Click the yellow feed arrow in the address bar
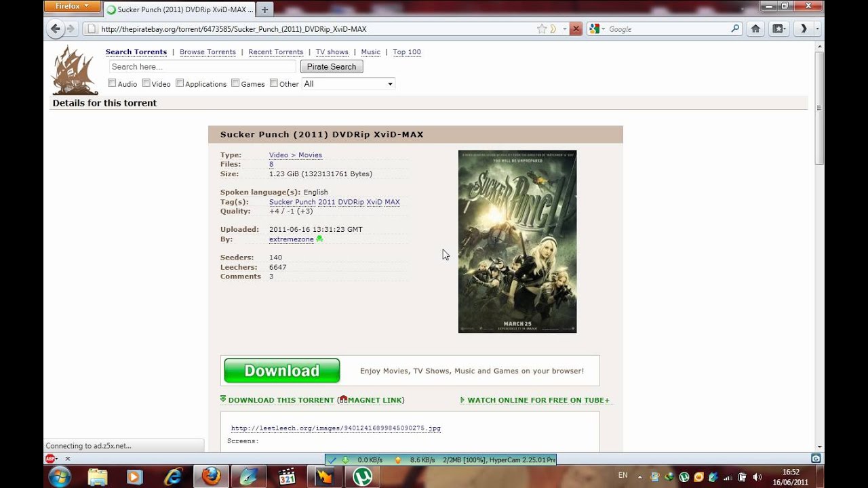 tap(553, 29)
